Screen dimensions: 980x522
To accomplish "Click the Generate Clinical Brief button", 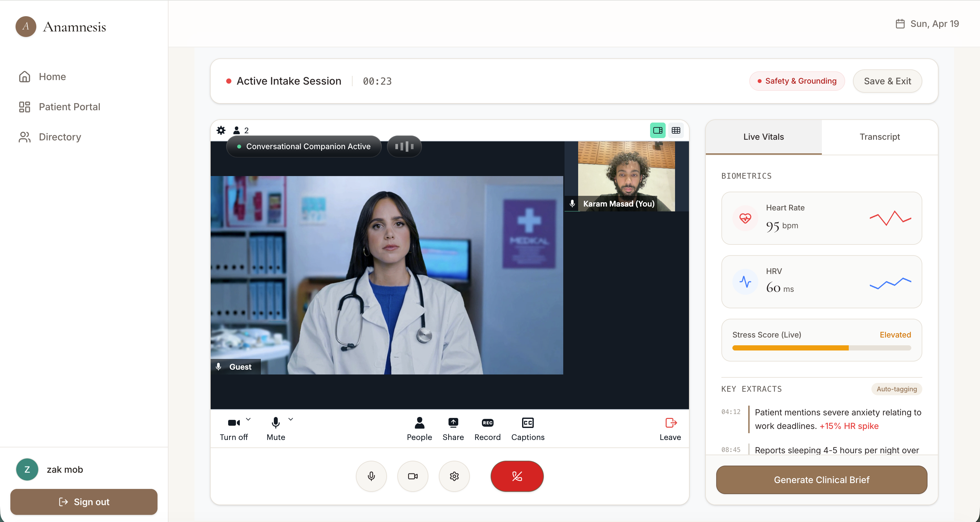I will click(821, 479).
